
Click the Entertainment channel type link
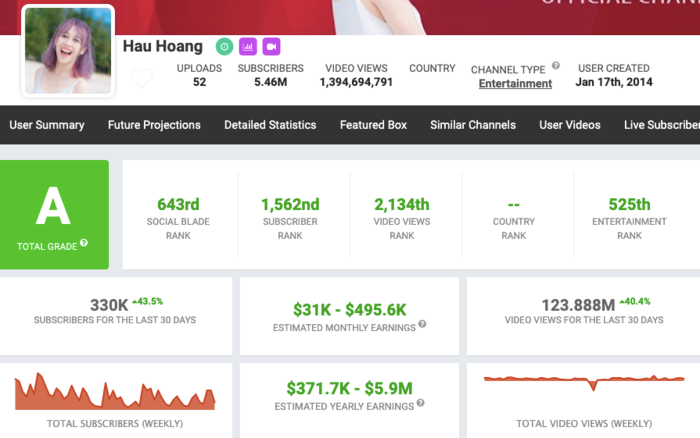[x=515, y=84]
